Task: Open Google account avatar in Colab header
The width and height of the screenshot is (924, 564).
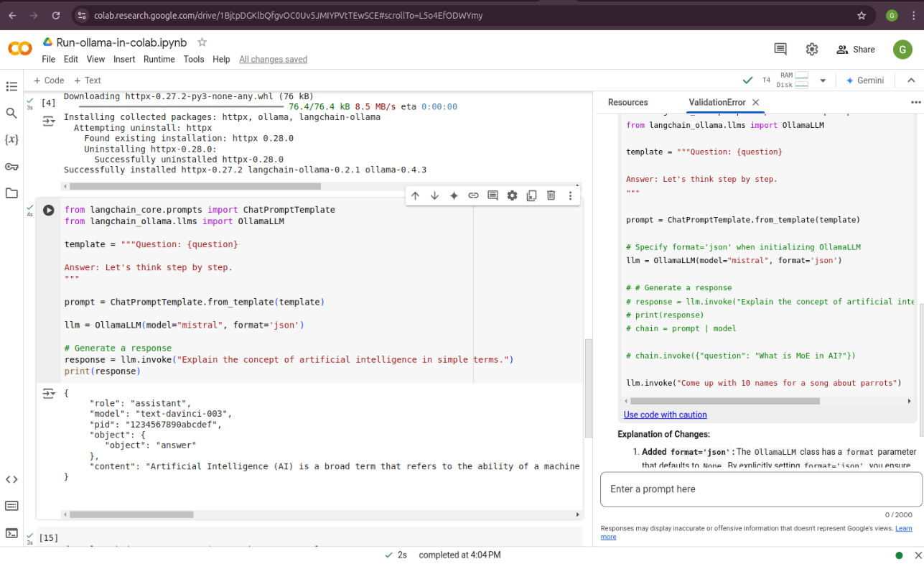Action: point(902,50)
